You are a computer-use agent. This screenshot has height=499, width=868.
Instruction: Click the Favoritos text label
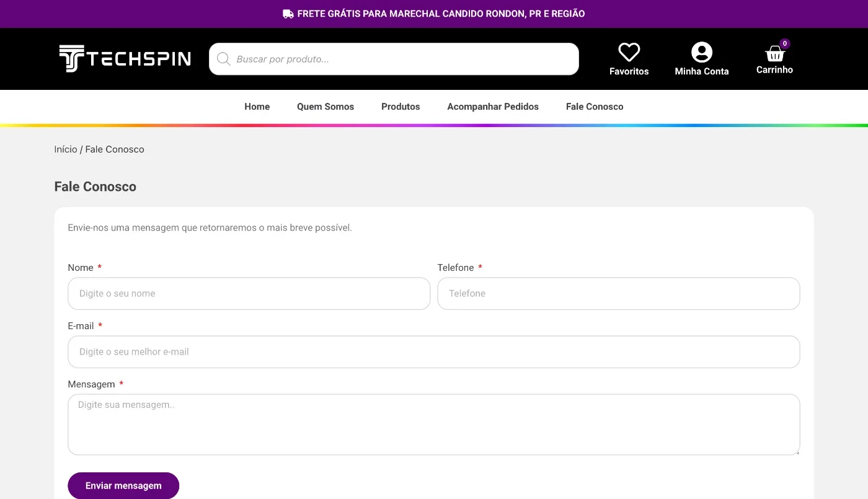pyautogui.click(x=629, y=71)
